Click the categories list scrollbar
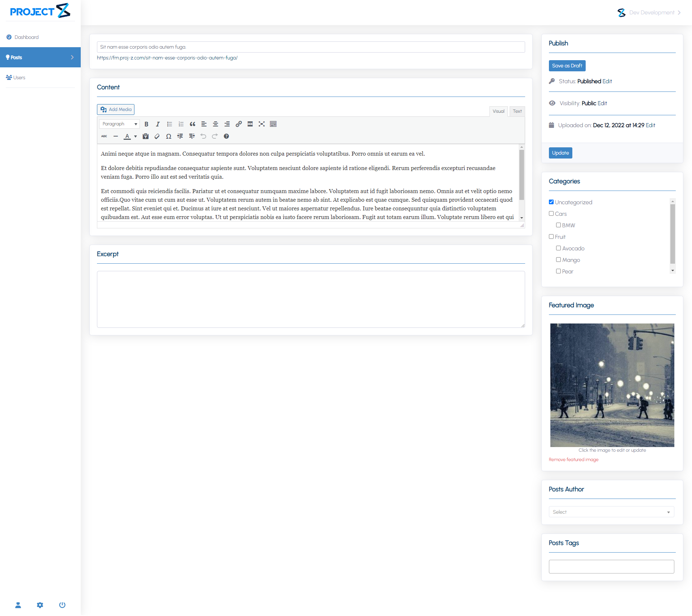Image resolution: width=692 pixels, height=616 pixels. pos(673,234)
